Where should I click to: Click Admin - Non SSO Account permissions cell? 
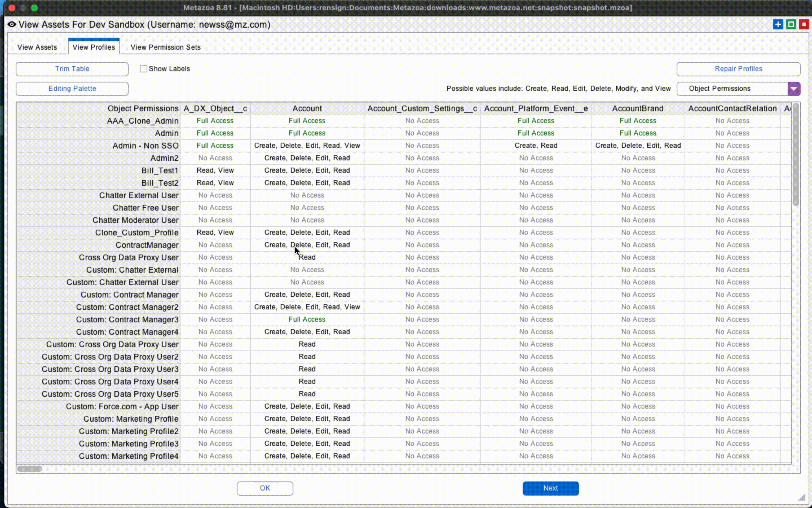coord(307,145)
